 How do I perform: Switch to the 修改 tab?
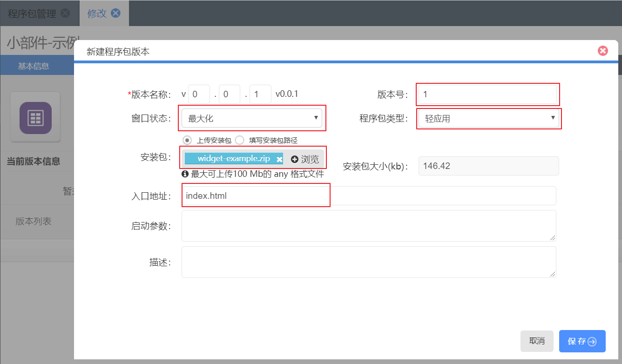(x=97, y=13)
